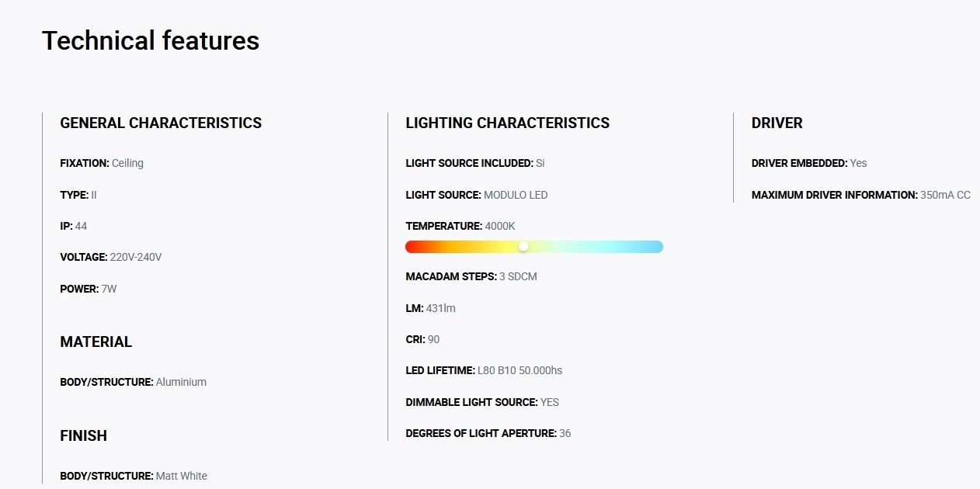Click the blue end of temperature bar
Screen dimensions: 980x489
655,247
